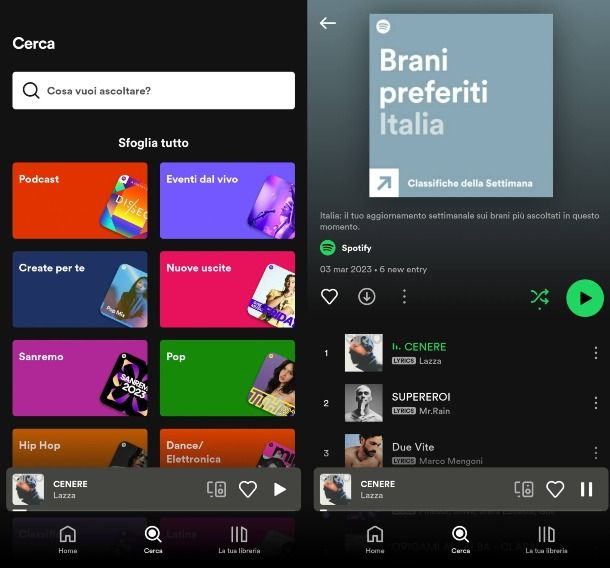
Task: Open the Spotify profile link under description
Action: tap(346, 248)
